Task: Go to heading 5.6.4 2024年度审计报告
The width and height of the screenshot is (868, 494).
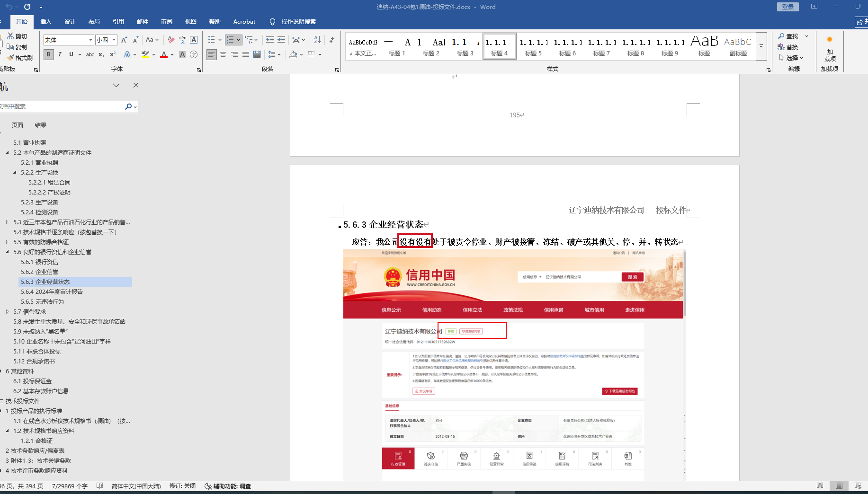Action: click(52, 292)
